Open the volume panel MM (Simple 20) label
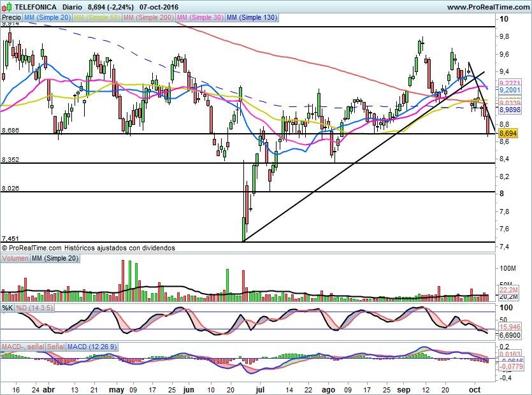Image resolution: width=532 pixels, height=395 pixels. (x=55, y=258)
